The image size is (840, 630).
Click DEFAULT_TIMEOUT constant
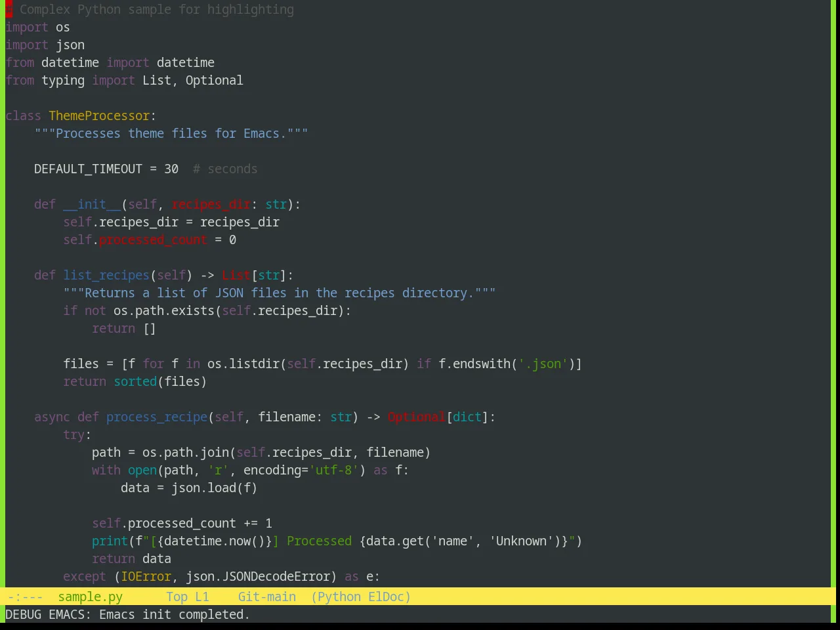click(88, 169)
